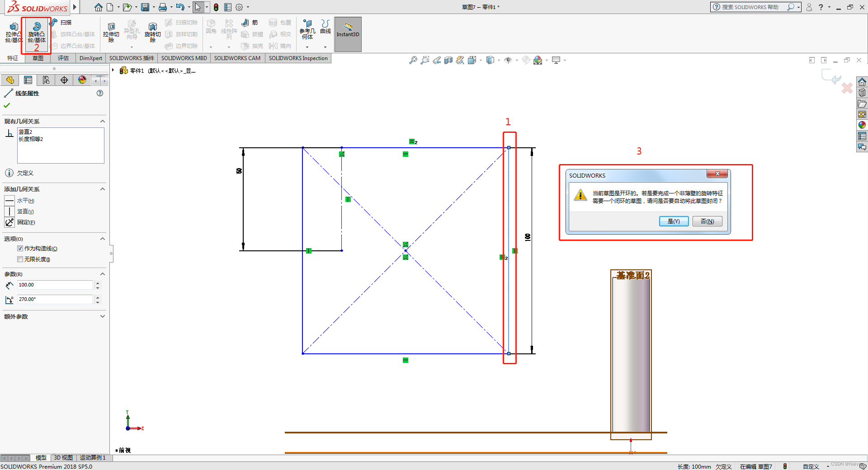Add the 水平 (horizontal) relation
This screenshot has width=868, height=470.
(19, 201)
